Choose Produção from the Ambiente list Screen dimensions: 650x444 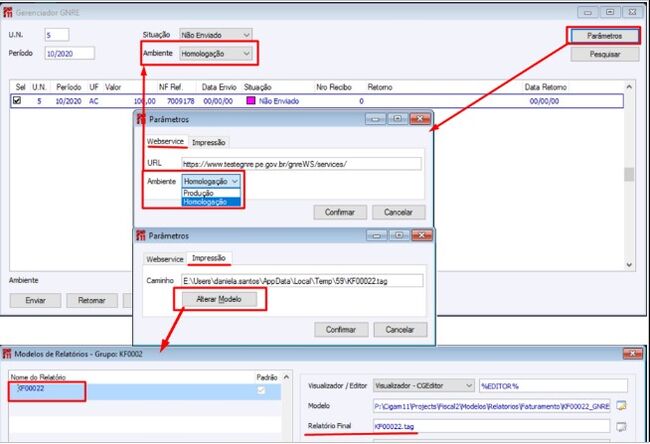click(x=211, y=193)
